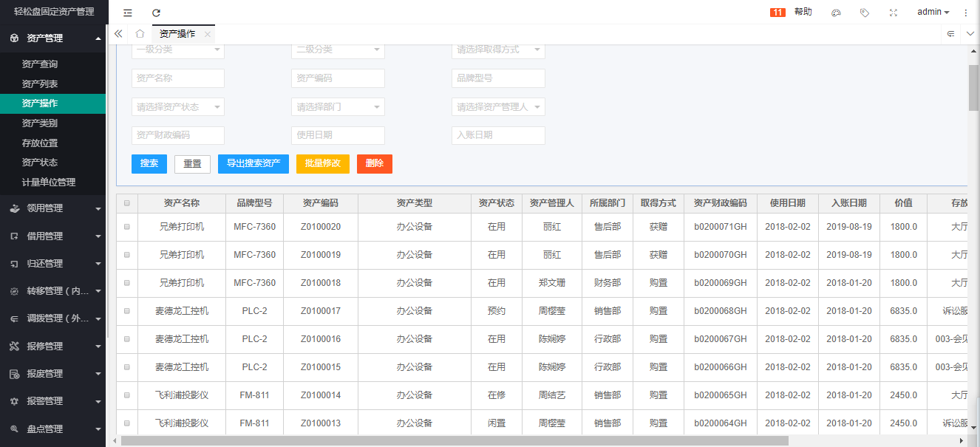This screenshot has height=447, width=980.
Task: Open the theme palette icon
Action: (836, 13)
